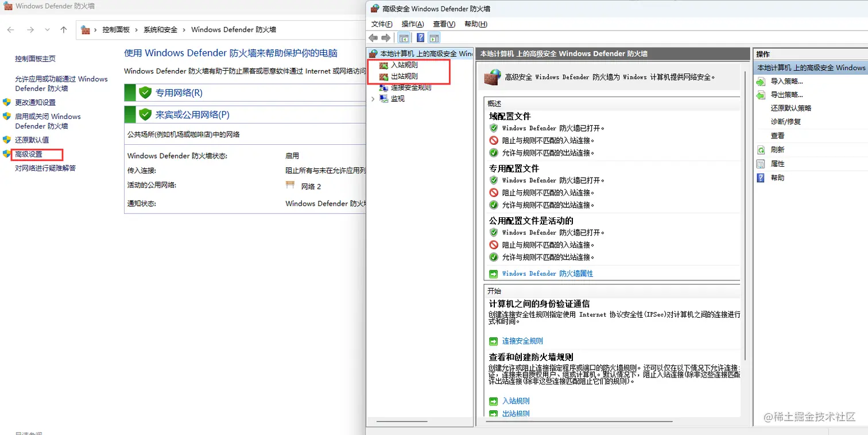Open 允许应用或功能通过 Windows Defender 防火墙 link

61,83
